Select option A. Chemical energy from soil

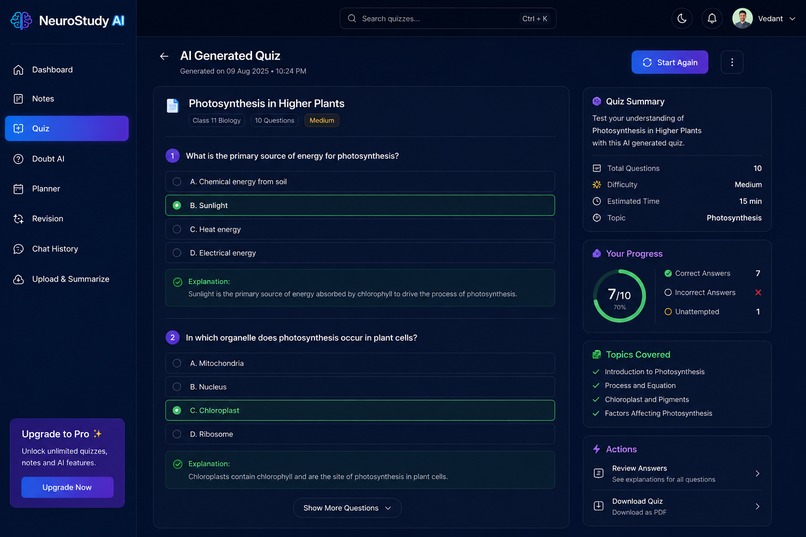point(360,181)
